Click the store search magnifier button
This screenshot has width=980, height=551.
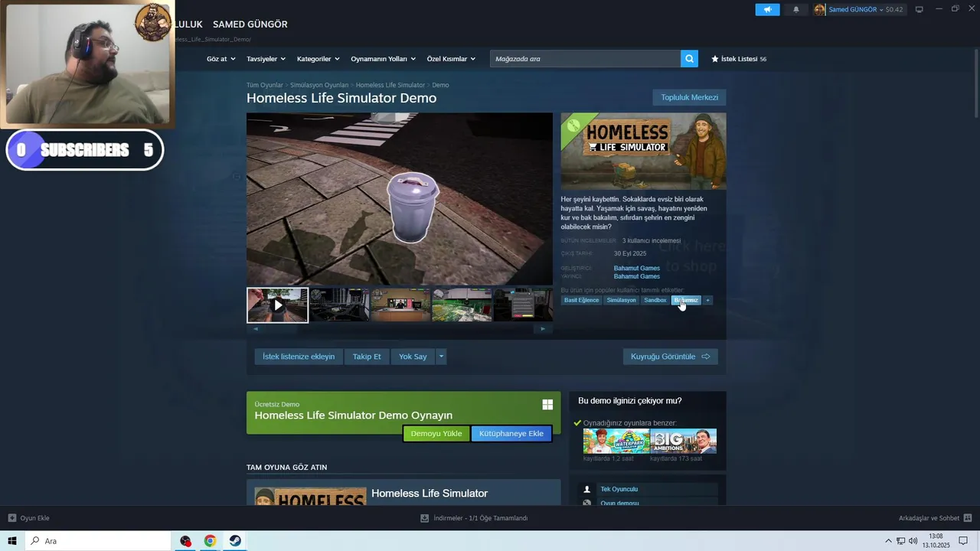689,58
